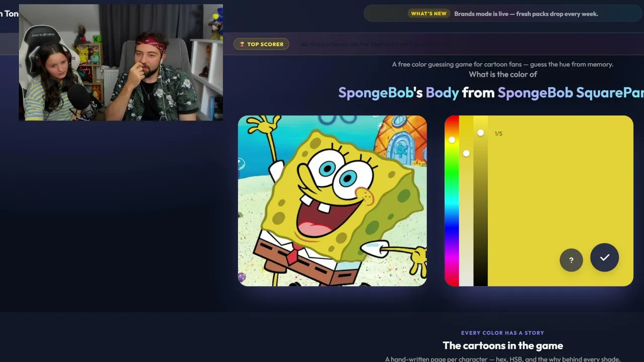The height and width of the screenshot is (362, 644).
Task: Click the yellow color preview panel
Action: point(560,201)
